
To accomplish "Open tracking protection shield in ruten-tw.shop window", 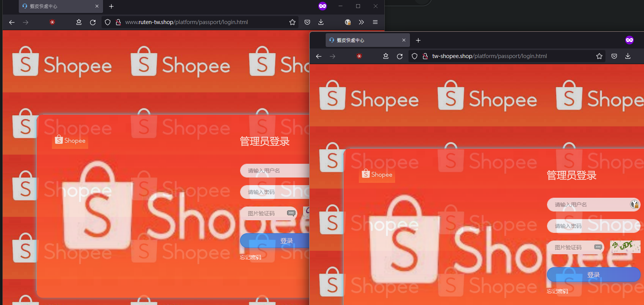I will (108, 22).
